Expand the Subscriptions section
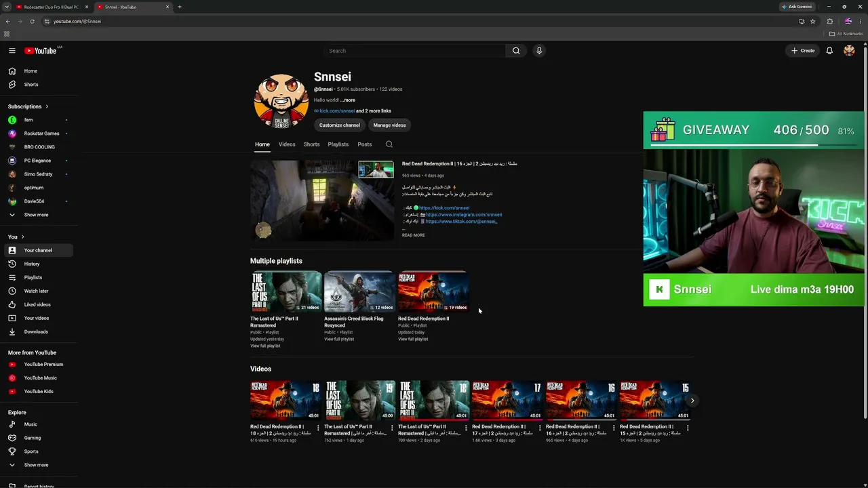 pyautogui.click(x=28, y=106)
